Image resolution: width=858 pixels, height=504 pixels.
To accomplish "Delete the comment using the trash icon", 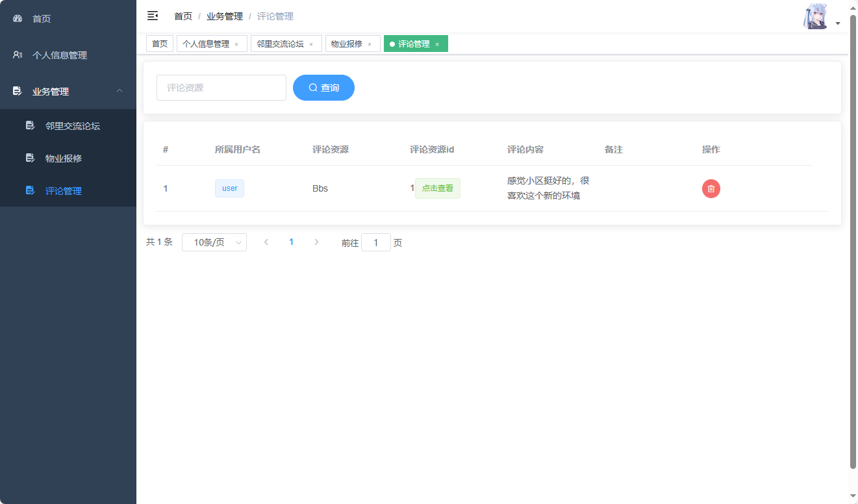I will coord(711,188).
